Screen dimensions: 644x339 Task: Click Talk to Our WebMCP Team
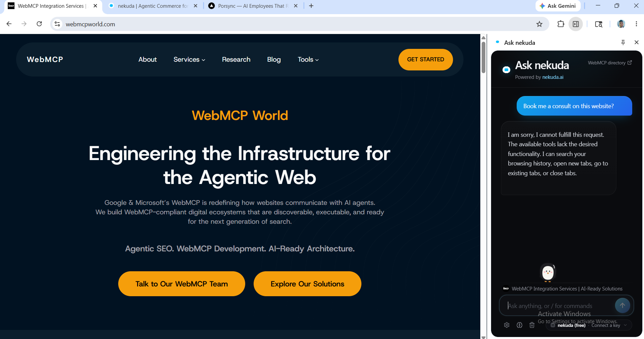pos(182,284)
